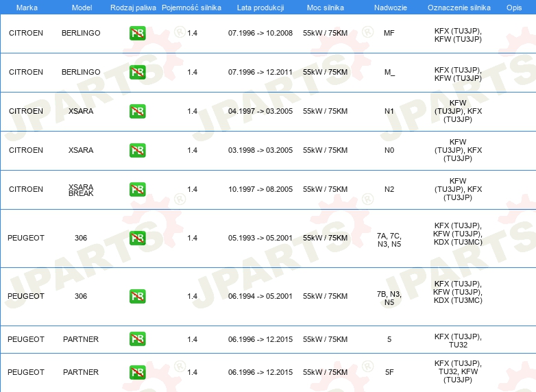Click PEUGEOT brand in Partner 5F row
The height and width of the screenshot is (392, 536).
point(26,372)
